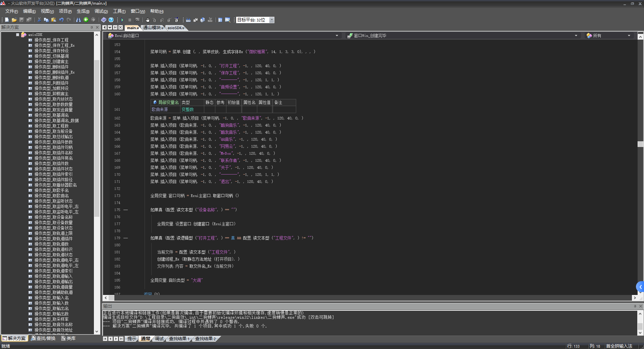Select 操作类型_取采样率 in the tree
The width and height of the screenshot is (644, 349).
click(51, 319)
